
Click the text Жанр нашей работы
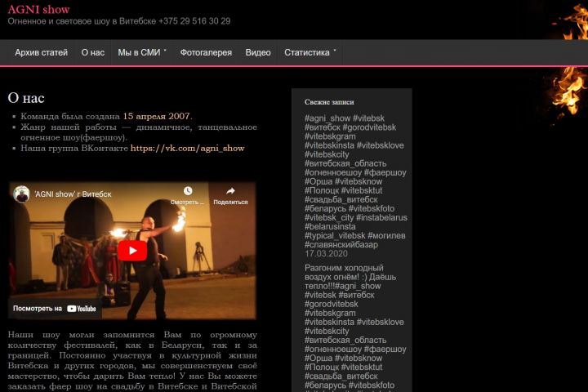69,127
